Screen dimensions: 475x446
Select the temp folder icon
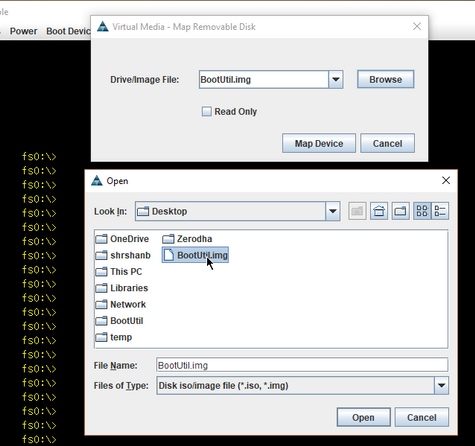click(101, 337)
